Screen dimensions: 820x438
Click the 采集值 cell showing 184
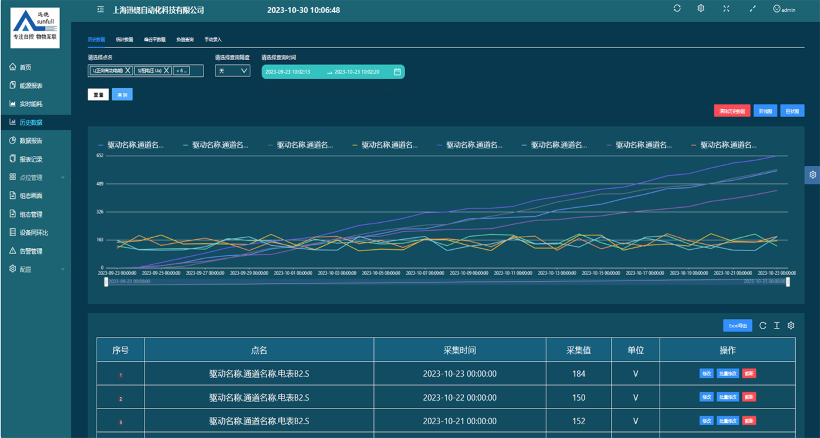tap(578, 374)
